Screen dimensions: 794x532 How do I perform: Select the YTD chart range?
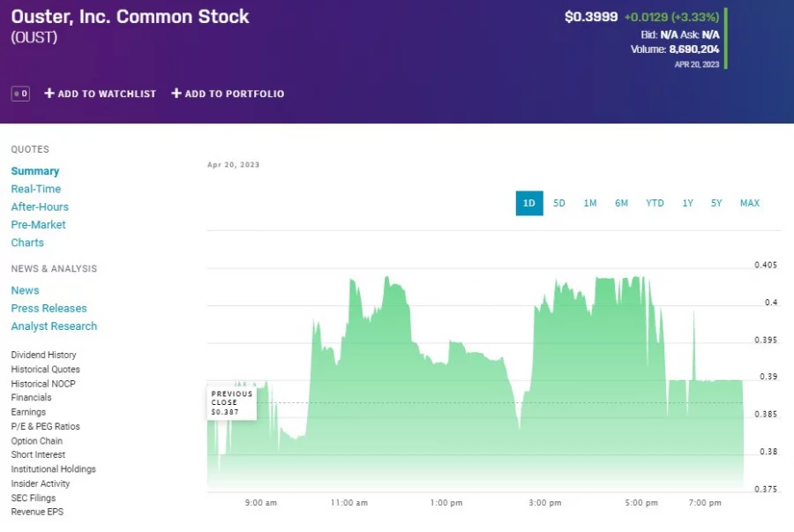point(655,203)
